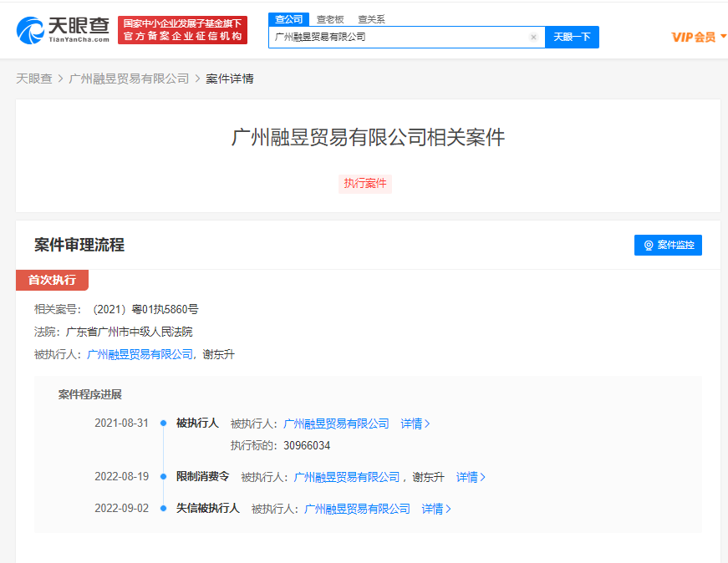Image resolution: width=728 pixels, height=563 pixels.
Task: View 详情 for the 2021-08-31 被执行人 entry
Action: (x=415, y=424)
